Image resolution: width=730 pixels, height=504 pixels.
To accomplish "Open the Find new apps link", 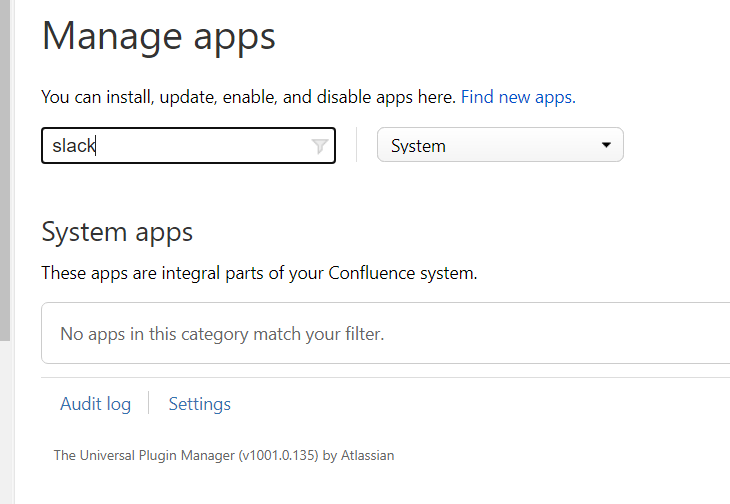I will coord(518,97).
